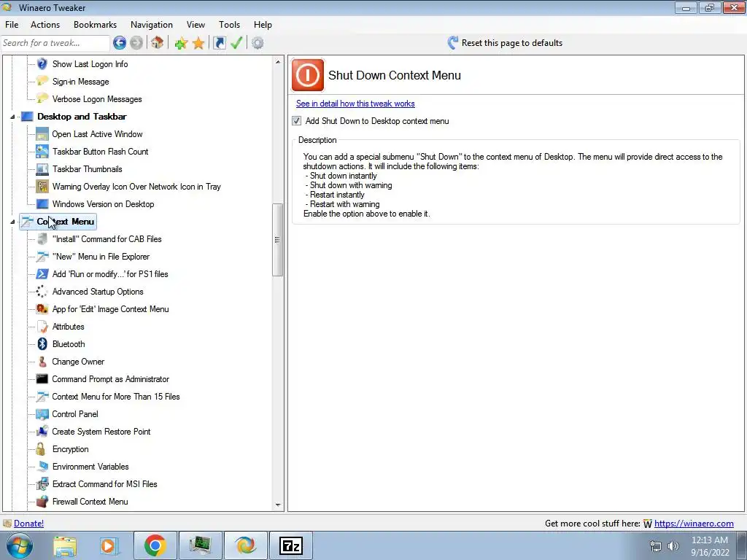Open bookmarks with the gold star icon
This screenshot has width=747, height=560.
point(198,43)
